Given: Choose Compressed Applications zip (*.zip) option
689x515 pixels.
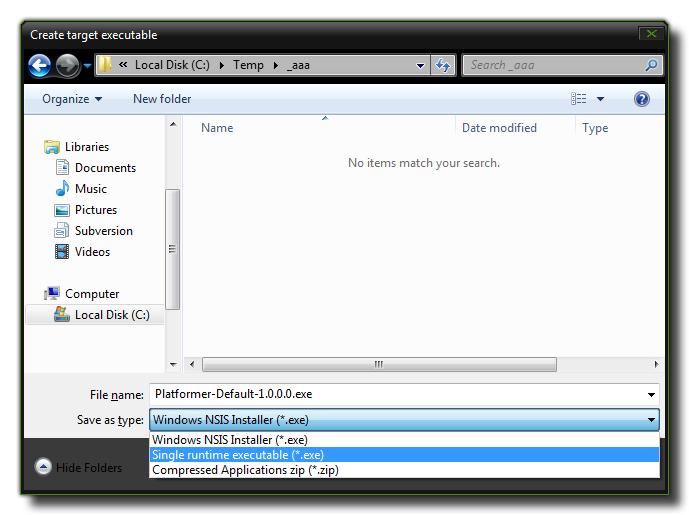Looking at the screenshot, I should [245, 470].
